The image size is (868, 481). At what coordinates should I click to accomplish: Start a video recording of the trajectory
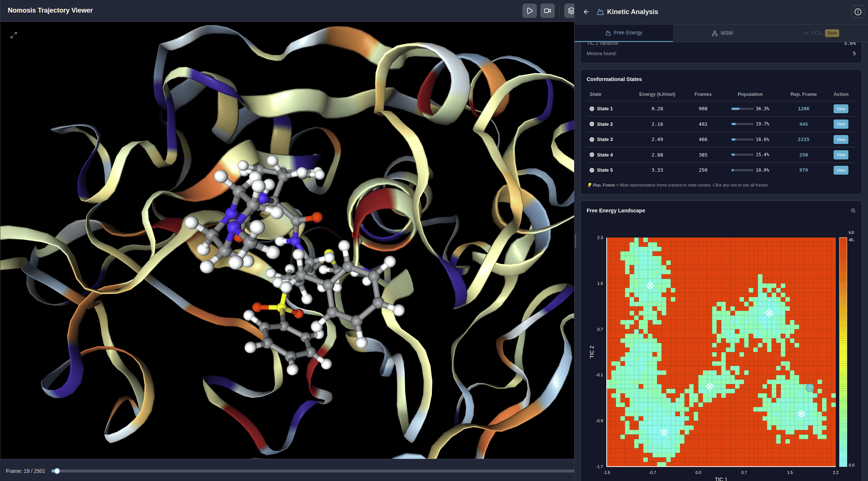point(547,11)
